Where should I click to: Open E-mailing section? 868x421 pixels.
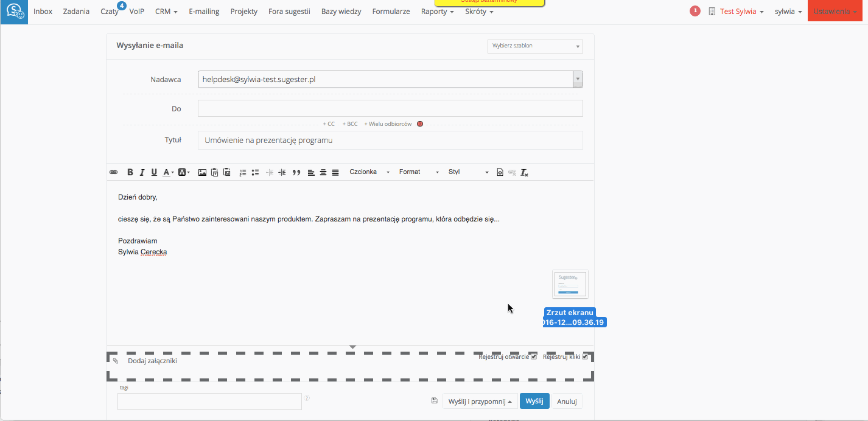pyautogui.click(x=204, y=12)
